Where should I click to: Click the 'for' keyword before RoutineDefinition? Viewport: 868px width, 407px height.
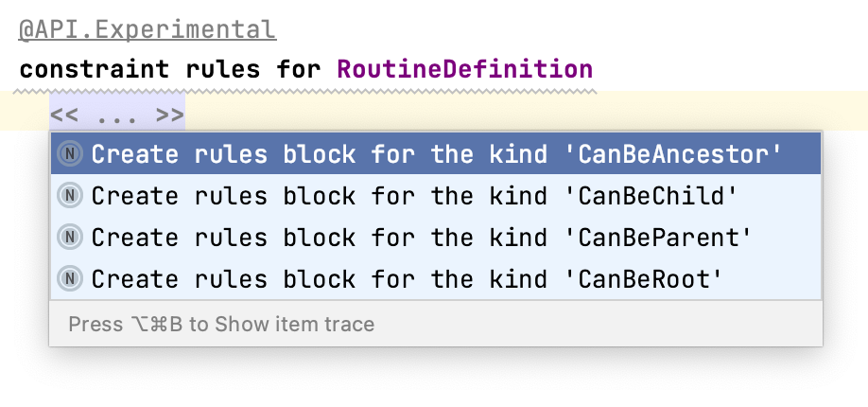click(x=299, y=69)
